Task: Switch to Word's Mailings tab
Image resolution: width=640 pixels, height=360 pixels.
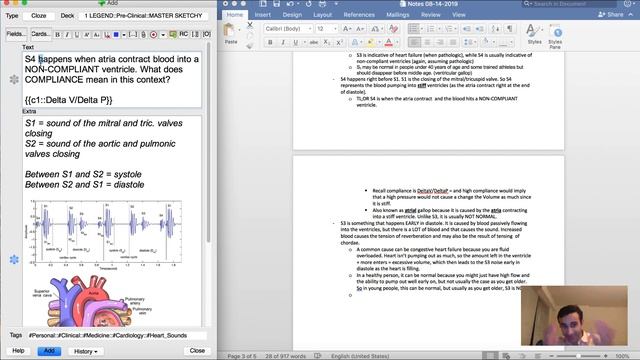Action: tap(398, 15)
